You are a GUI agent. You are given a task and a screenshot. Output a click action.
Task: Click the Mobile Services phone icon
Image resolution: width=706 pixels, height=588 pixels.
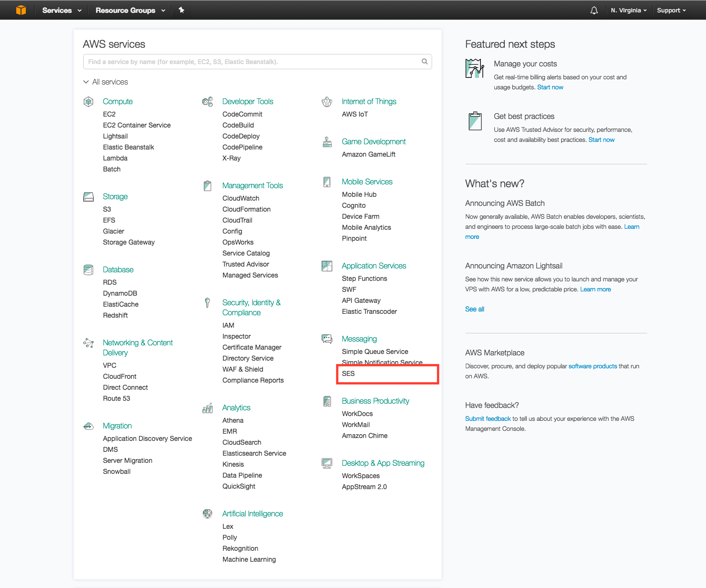[x=327, y=182]
